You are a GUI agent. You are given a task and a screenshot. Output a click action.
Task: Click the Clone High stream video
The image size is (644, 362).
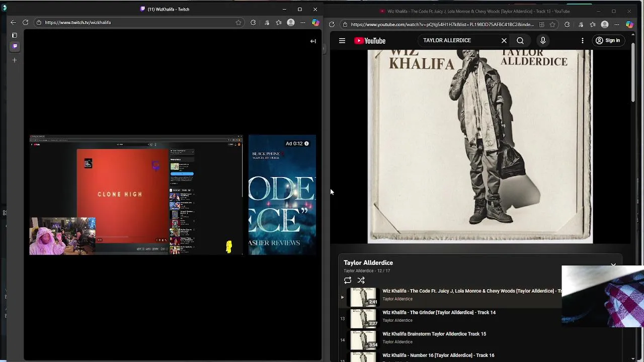122,196
